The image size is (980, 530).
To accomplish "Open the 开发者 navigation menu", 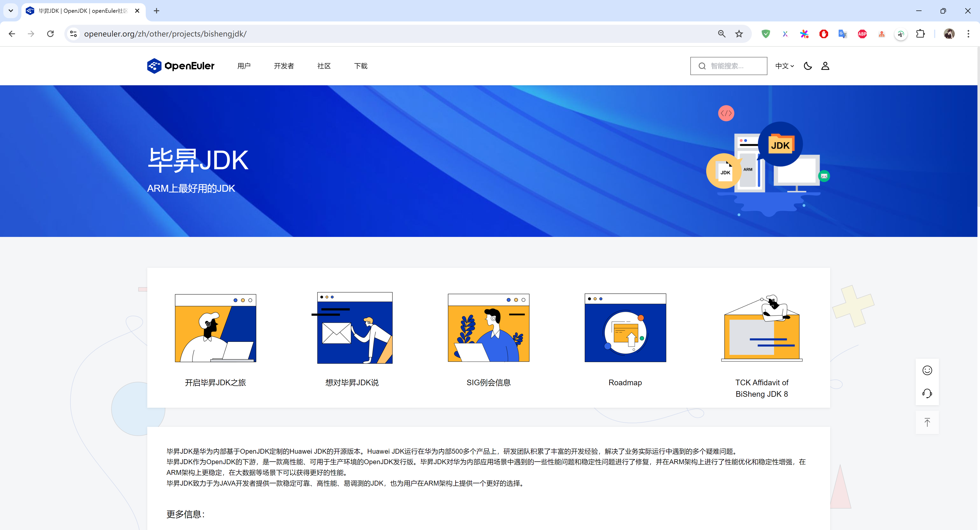I will coord(284,66).
